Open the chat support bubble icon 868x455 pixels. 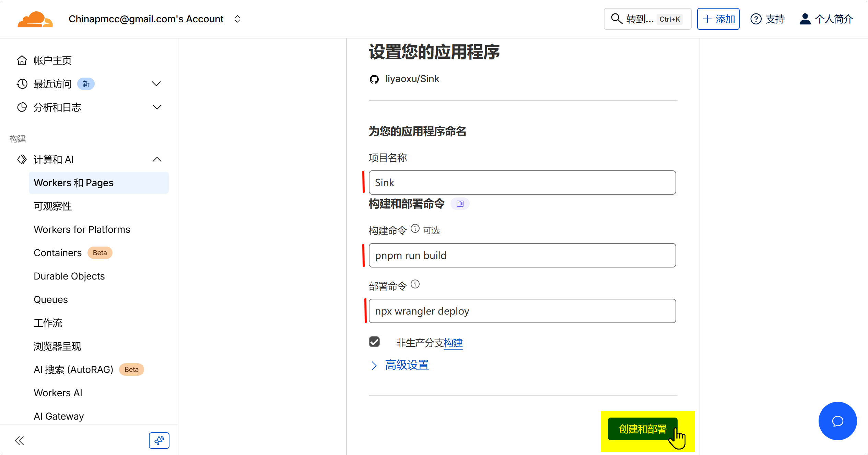click(837, 421)
